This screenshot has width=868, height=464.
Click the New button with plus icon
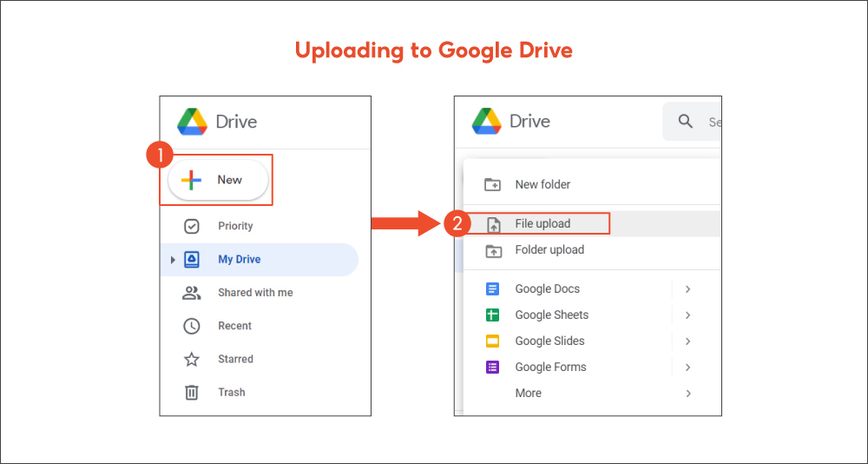click(218, 180)
